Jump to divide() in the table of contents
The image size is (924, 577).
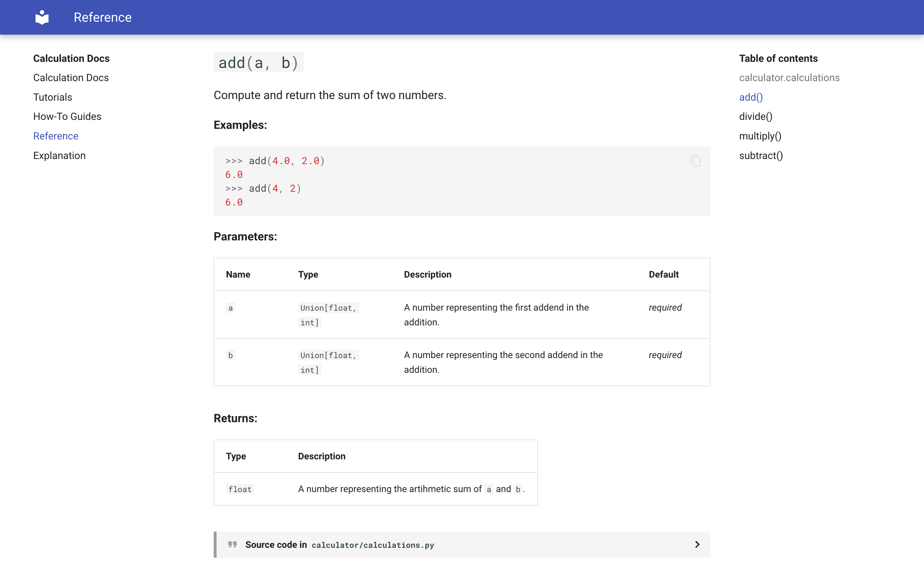(x=755, y=116)
